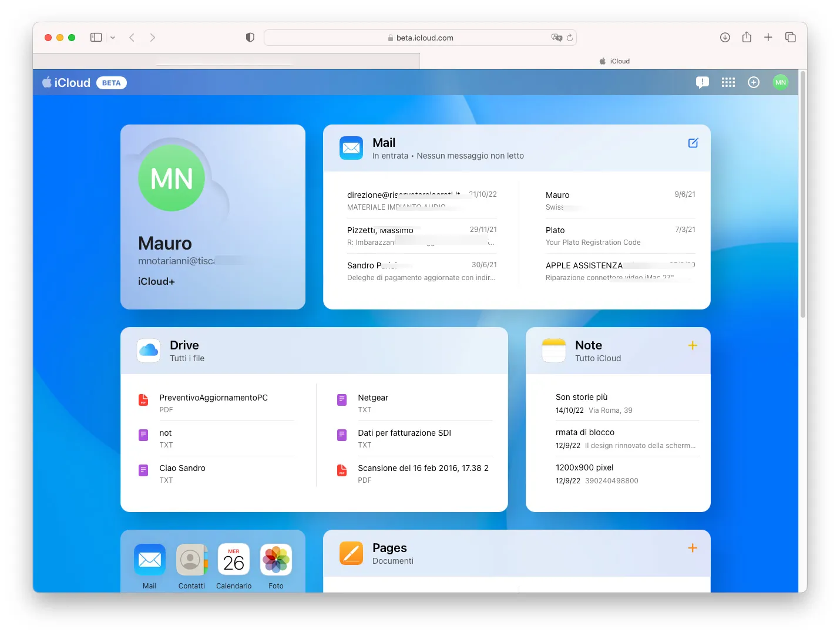Switch to the iCloud browser tab

(x=614, y=60)
